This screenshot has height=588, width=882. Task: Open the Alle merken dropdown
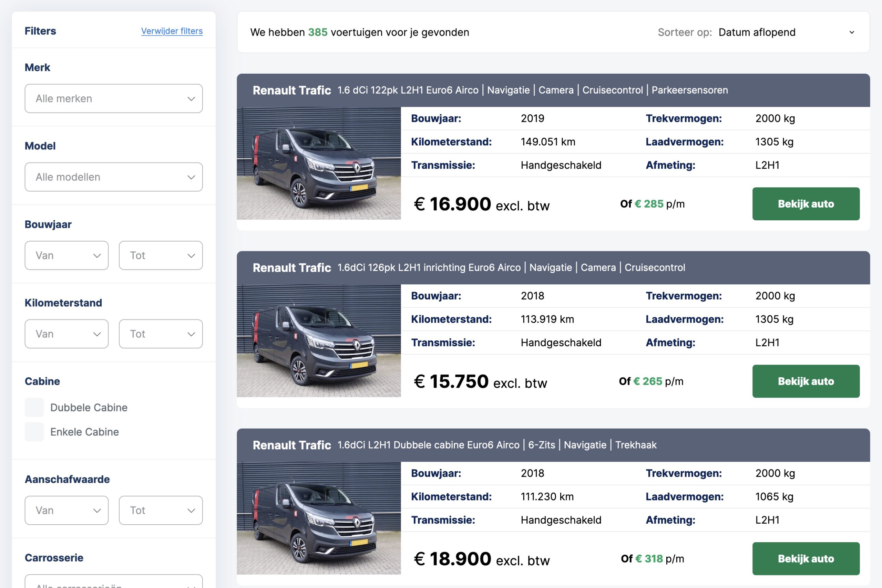(x=114, y=98)
